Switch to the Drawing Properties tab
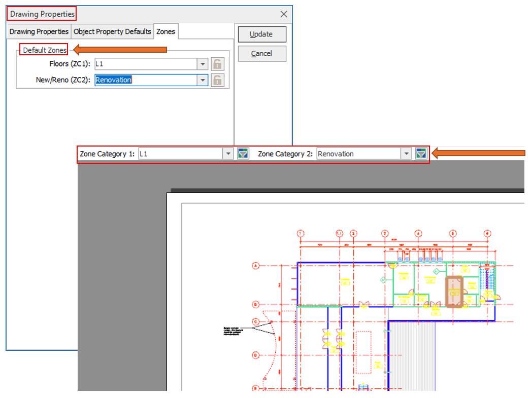The width and height of the screenshot is (532, 398). [39, 31]
